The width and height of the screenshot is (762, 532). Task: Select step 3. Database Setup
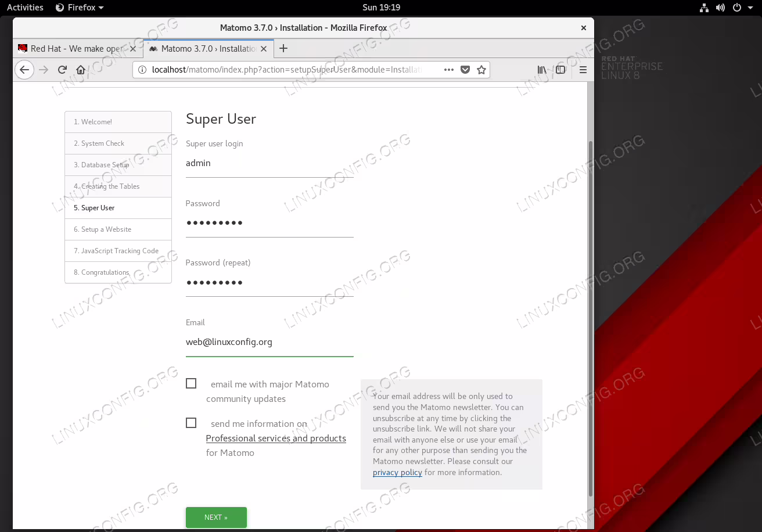tap(118, 165)
